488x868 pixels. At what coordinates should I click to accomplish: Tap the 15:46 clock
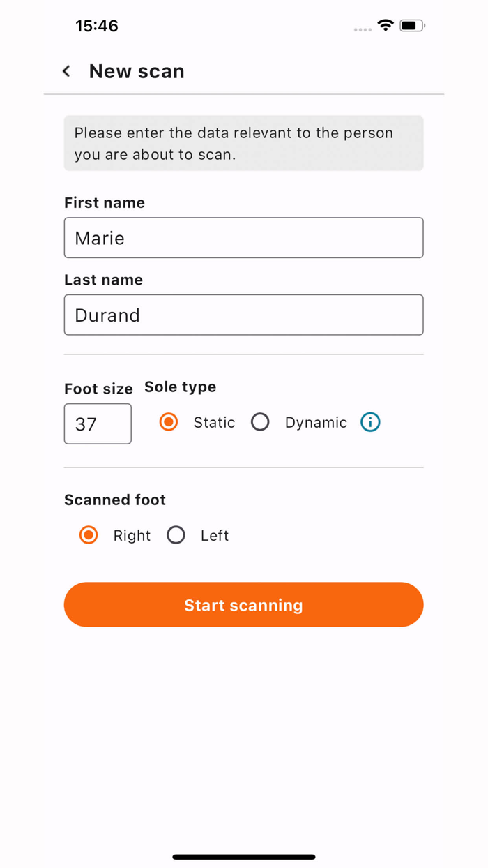(x=97, y=26)
